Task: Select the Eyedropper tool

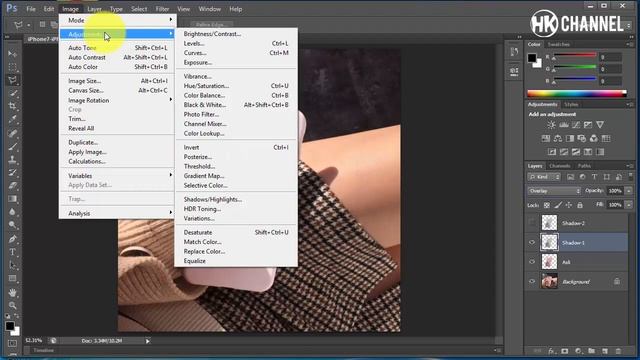Action: point(13,120)
